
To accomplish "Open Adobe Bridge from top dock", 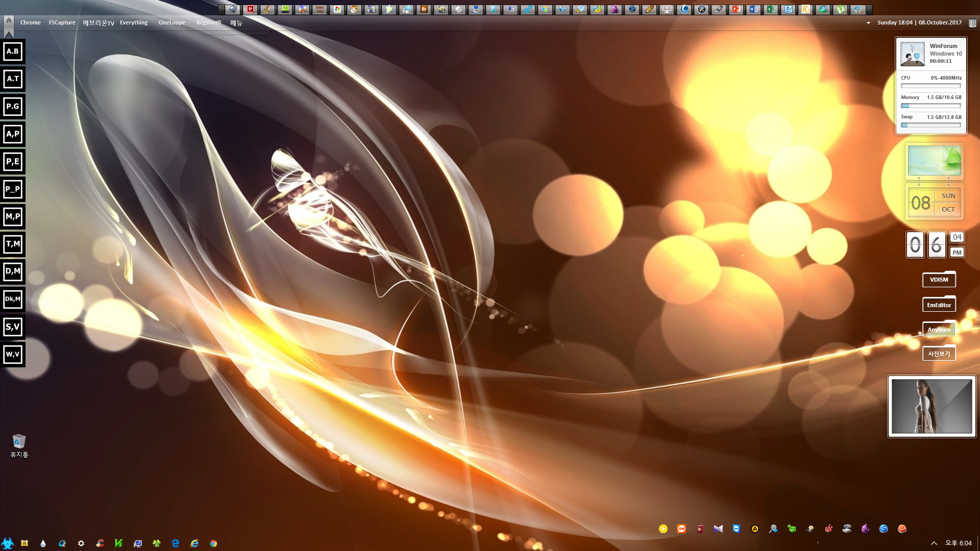I will click(424, 9).
